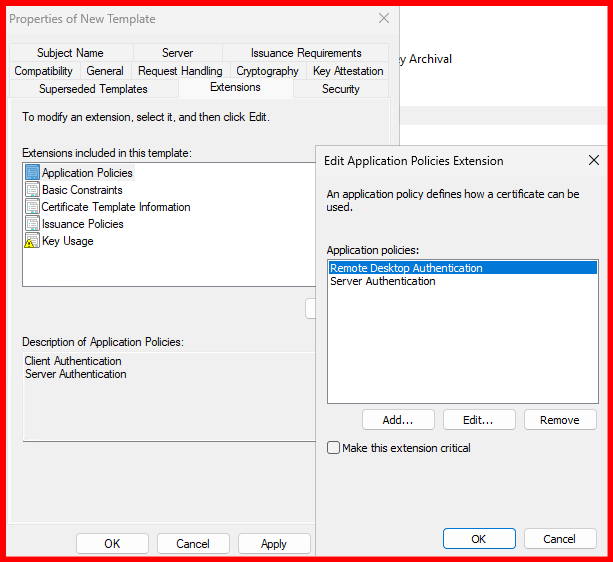The width and height of the screenshot is (613, 562).
Task: Go to the Cryptography tab
Action: click(267, 71)
